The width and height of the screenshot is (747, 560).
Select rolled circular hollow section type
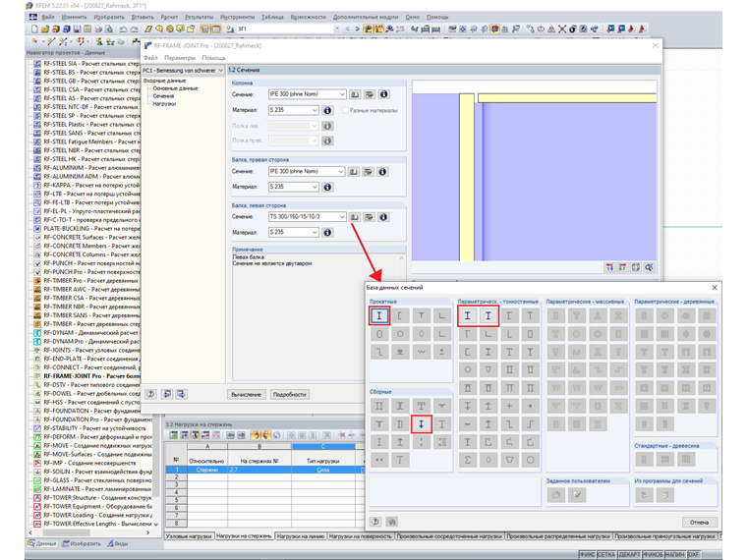[x=400, y=334]
